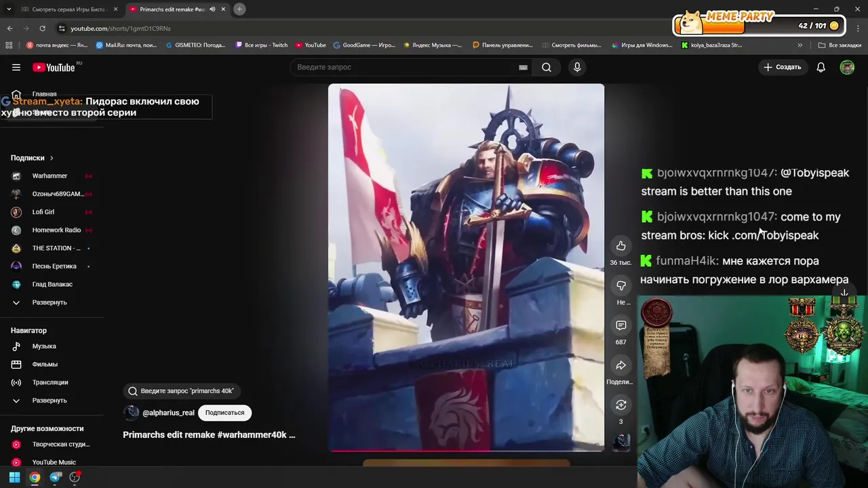The height and width of the screenshot is (488, 868).
Task: Go to Главная in the sidebar
Action: point(44,94)
